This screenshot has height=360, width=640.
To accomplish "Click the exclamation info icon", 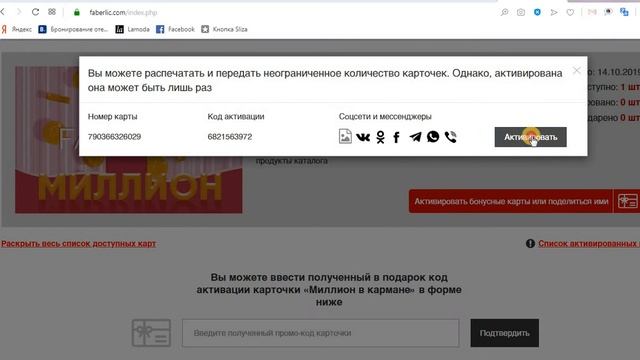I will pyautogui.click(x=530, y=244).
